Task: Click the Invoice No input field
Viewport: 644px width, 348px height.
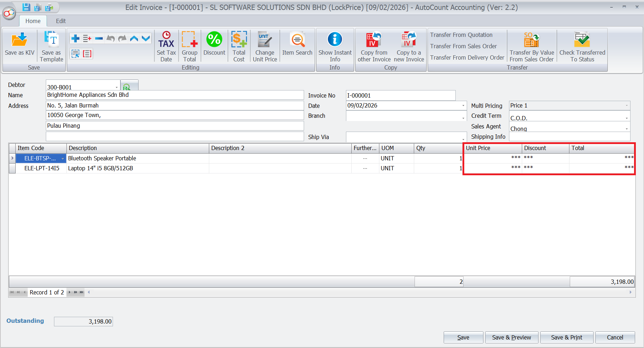Action: click(x=400, y=95)
